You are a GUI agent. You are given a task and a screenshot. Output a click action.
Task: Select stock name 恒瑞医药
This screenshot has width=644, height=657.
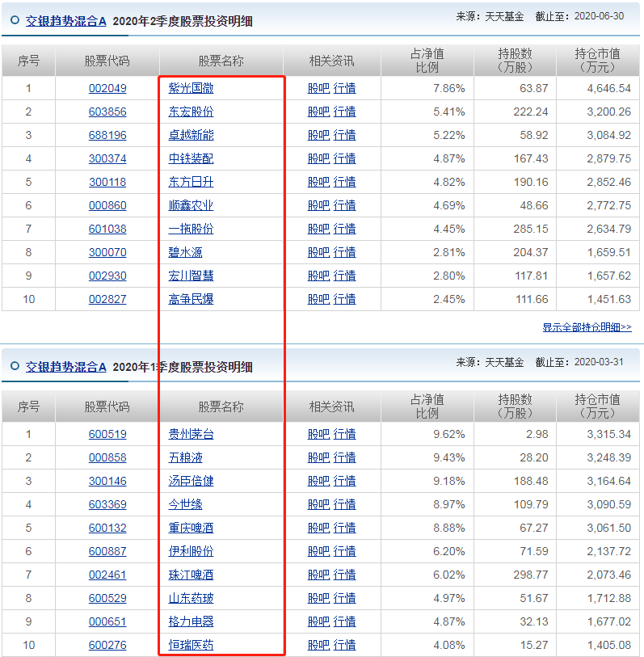(191, 645)
